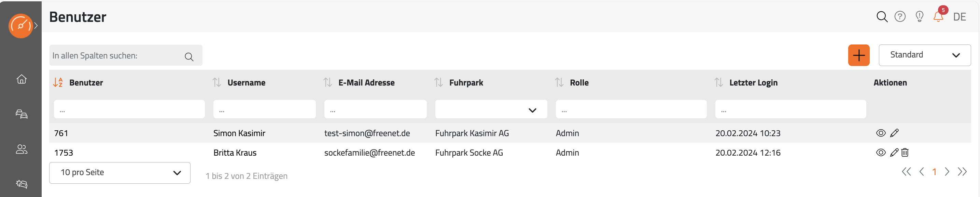This screenshot has width=980, height=197.
Task: Open the 10 pro Seite dropdown
Action: pyautogui.click(x=120, y=173)
